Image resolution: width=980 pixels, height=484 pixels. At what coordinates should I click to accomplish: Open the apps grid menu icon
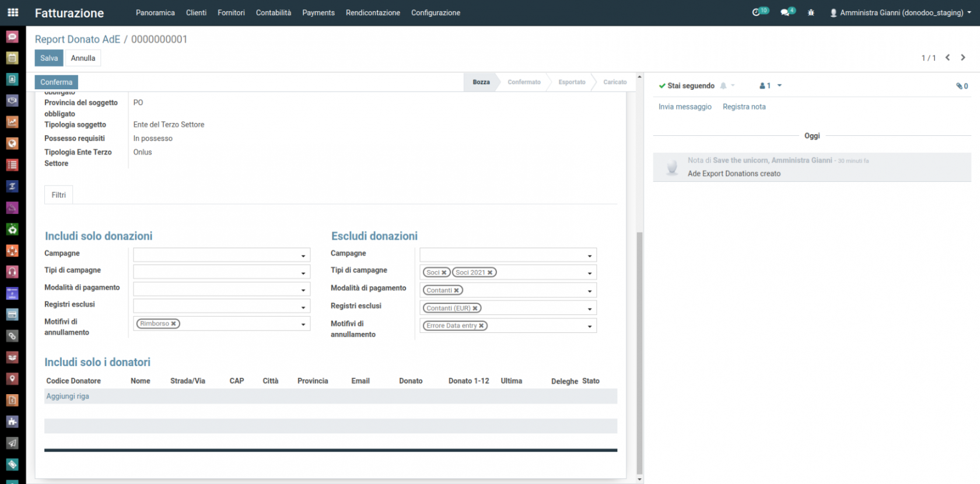pyautogui.click(x=13, y=12)
